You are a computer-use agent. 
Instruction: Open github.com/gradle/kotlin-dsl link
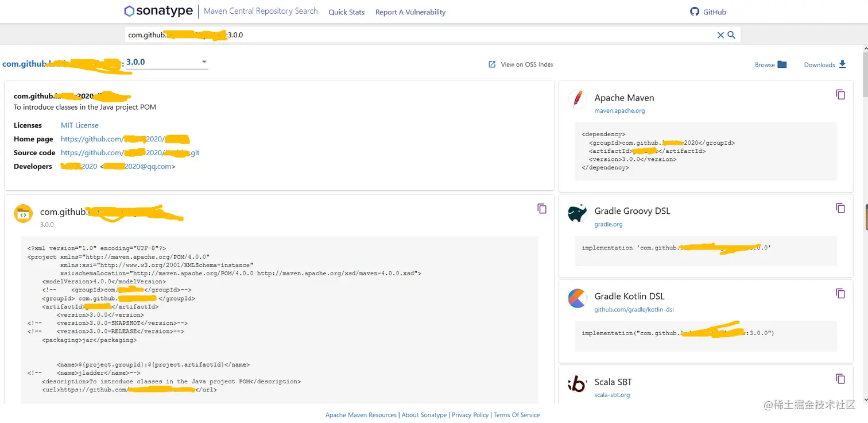tap(634, 310)
